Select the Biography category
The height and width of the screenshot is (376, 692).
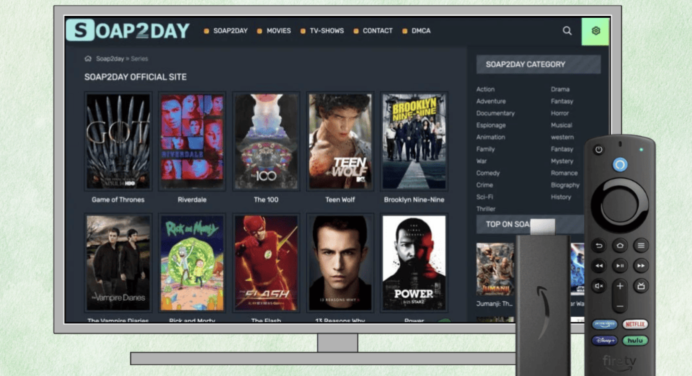[x=565, y=185]
